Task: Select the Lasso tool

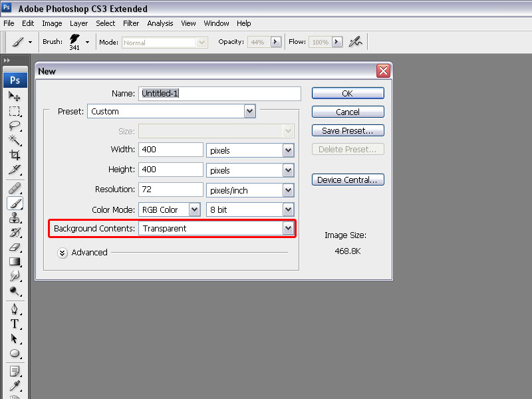Action: click(x=15, y=126)
